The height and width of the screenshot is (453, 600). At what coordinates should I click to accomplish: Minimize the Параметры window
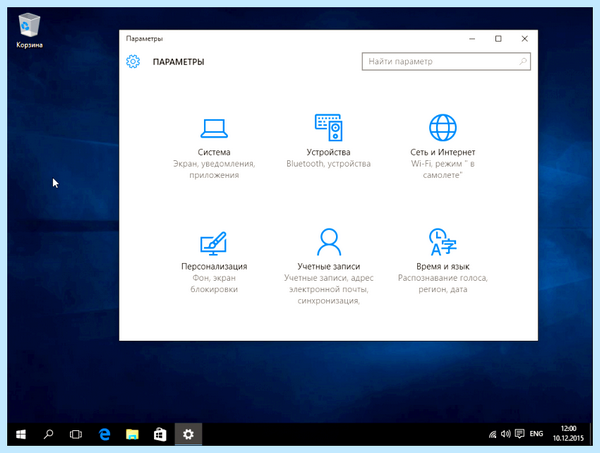click(x=472, y=39)
